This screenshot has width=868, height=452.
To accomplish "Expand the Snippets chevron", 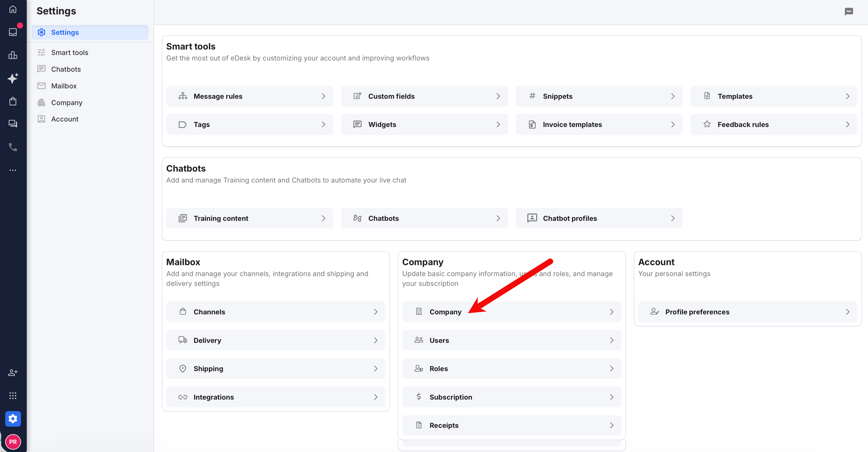I will point(673,96).
